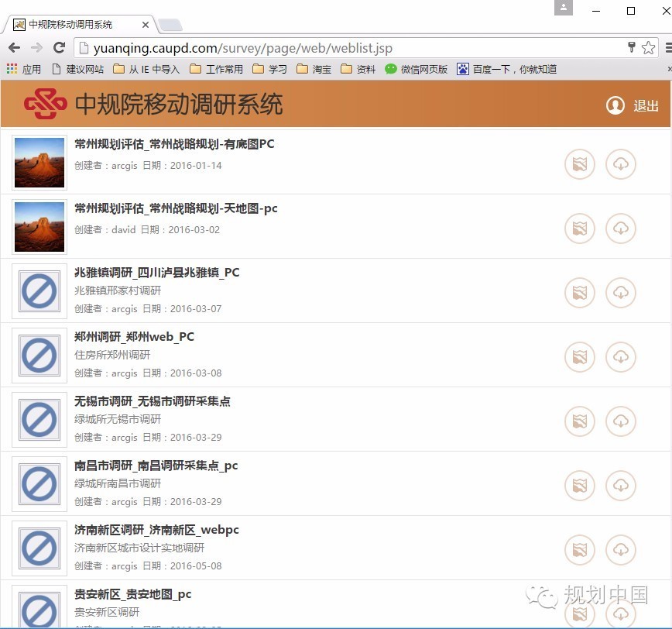Open 无锡市调研_无锡市调研采集点 title
This screenshot has width=672, height=629.
pyautogui.click(x=153, y=401)
